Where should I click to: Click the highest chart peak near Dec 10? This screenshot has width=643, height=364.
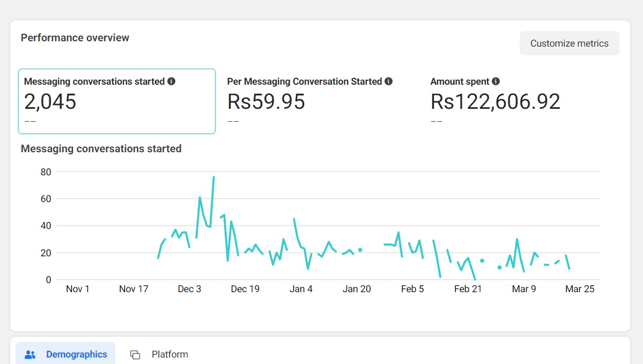pyautogui.click(x=213, y=177)
